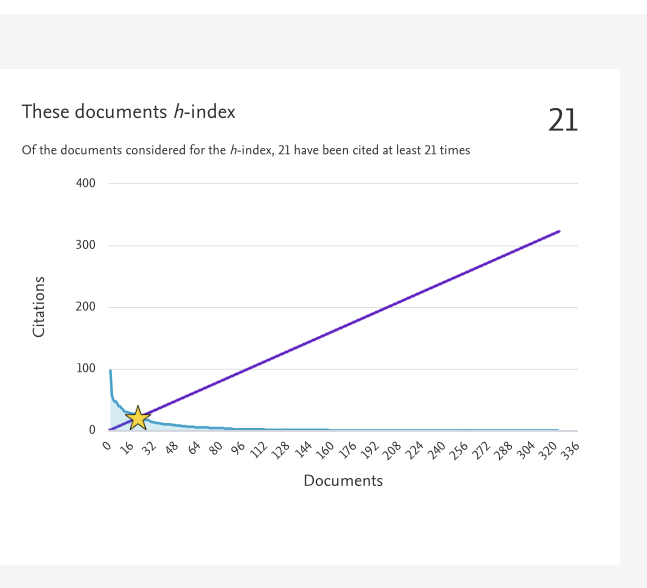Click the 16 tick label on the x-axis
This screenshot has height=588, width=647.
[128, 449]
